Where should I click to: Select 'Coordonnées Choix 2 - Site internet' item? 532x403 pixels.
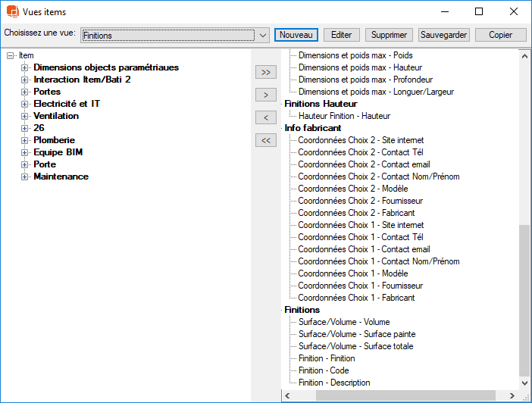[x=361, y=140]
